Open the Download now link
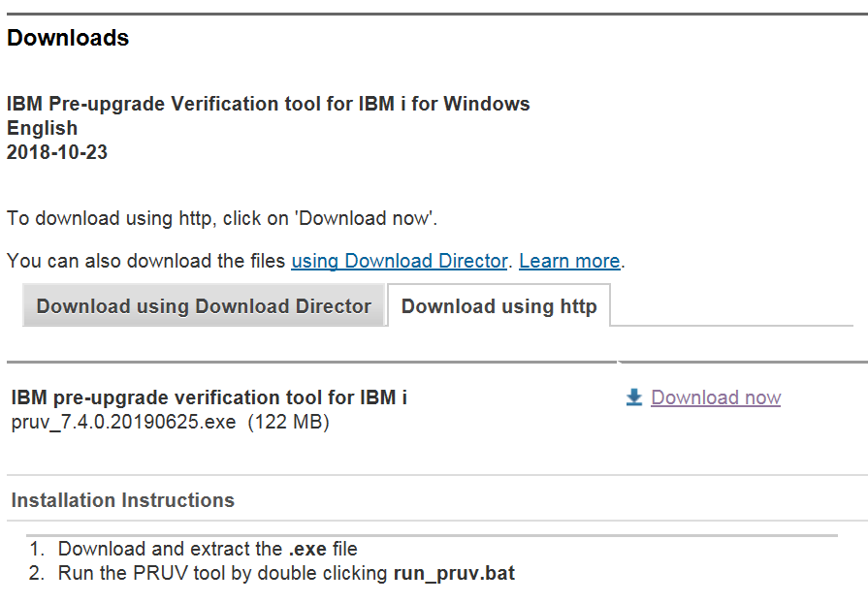Viewport: 868px width, 603px height. pos(716,397)
